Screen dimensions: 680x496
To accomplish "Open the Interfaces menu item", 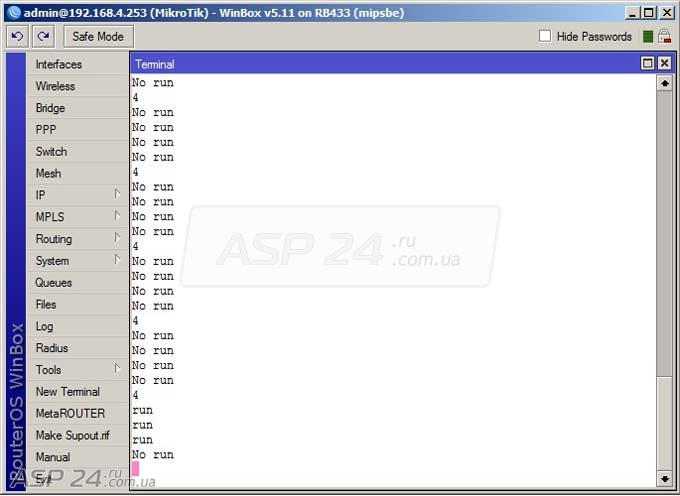I will [78, 64].
